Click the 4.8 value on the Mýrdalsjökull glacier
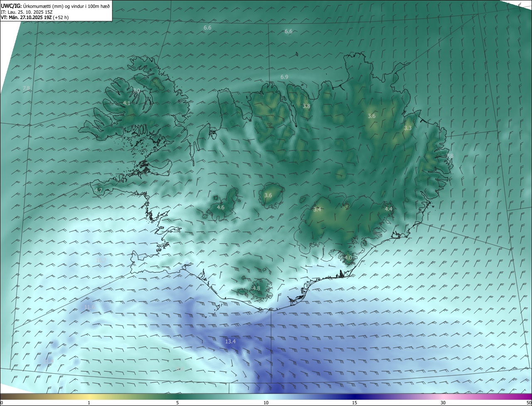 pyautogui.click(x=256, y=288)
